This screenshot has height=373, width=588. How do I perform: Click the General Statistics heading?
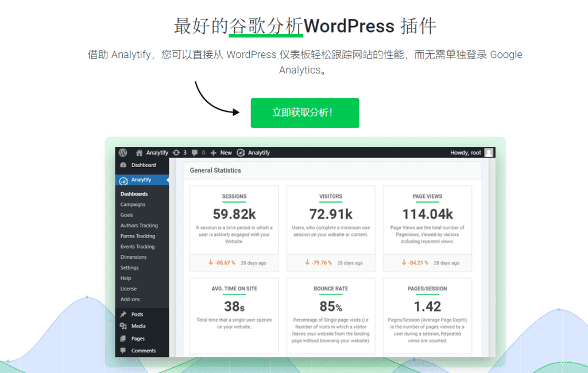(x=215, y=170)
